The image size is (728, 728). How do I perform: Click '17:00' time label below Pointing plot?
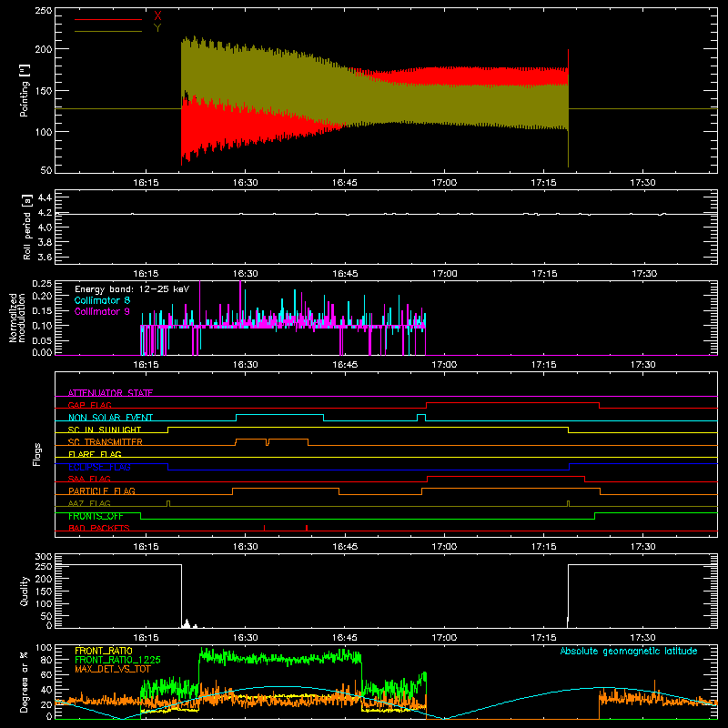[x=444, y=183]
